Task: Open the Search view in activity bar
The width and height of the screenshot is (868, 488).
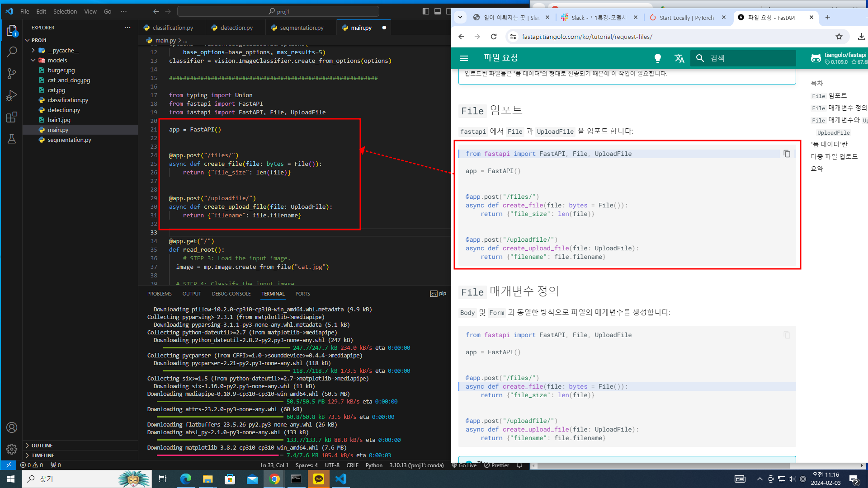Action: click(x=12, y=52)
